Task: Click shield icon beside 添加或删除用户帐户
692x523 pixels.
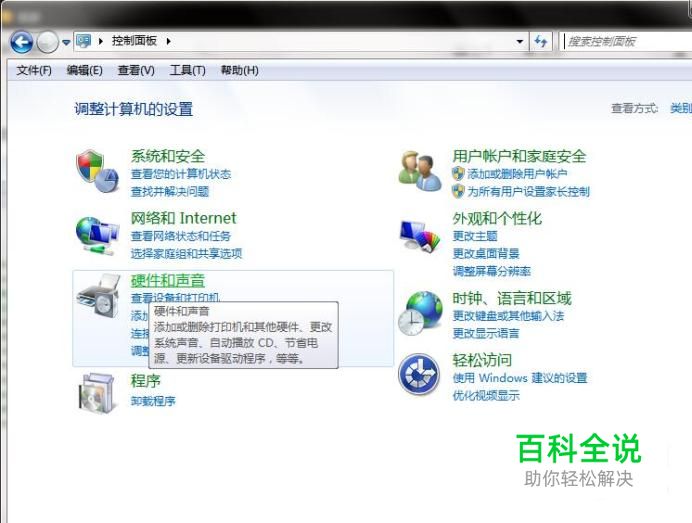Action: 459,173
